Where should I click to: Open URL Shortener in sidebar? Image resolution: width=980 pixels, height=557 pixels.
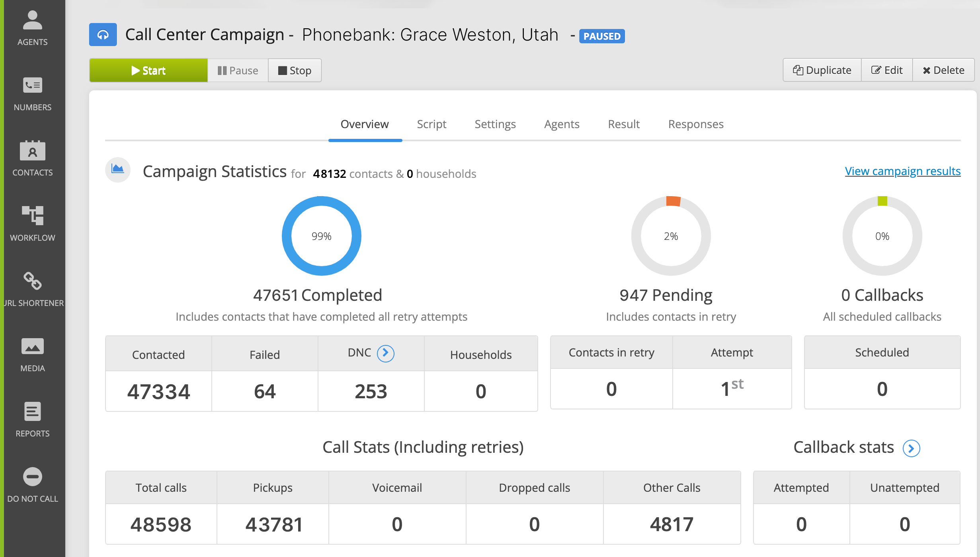tap(32, 289)
